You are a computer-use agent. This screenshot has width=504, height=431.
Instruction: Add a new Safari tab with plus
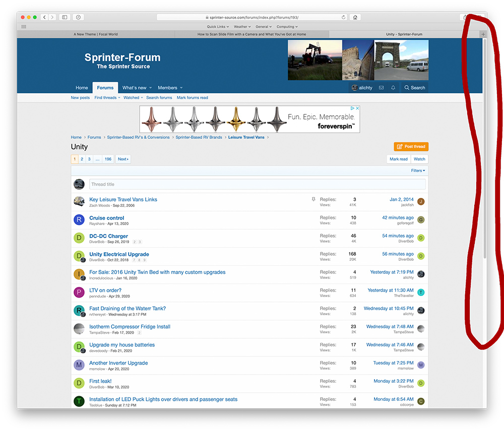(483, 34)
